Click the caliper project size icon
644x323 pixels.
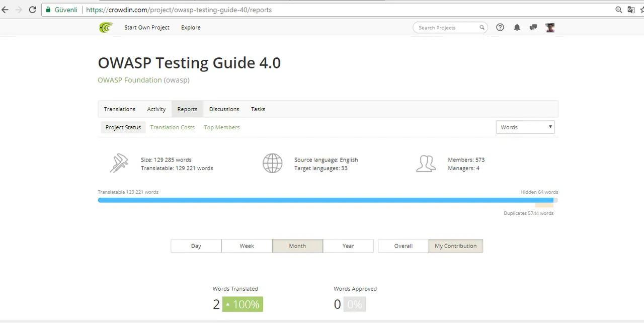click(119, 164)
